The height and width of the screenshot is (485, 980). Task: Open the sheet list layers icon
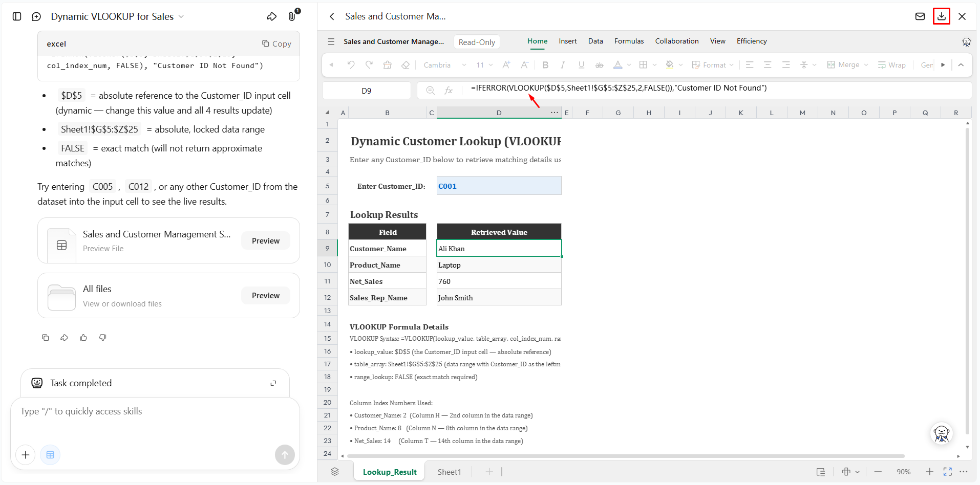tap(334, 472)
